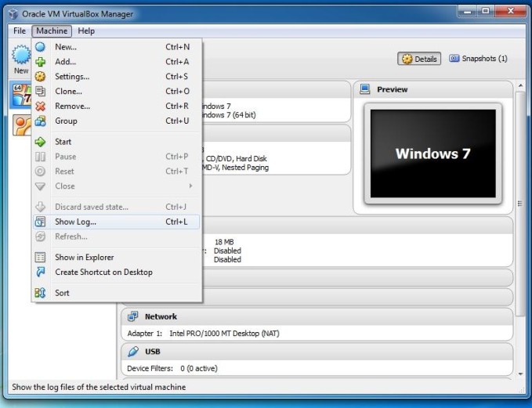Viewport: 532px width, 408px height.
Task: Click the details pane scroll down arrow
Action: click(x=520, y=374)
